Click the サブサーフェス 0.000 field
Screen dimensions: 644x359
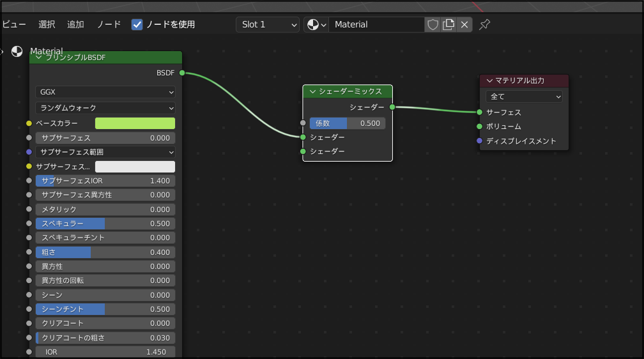105,138
